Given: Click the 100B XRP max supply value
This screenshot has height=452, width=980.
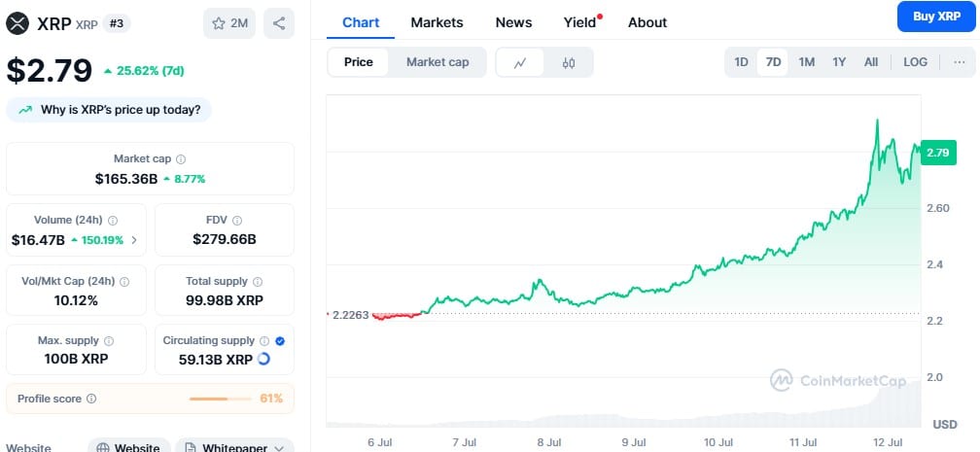Looking at the screenshot, I should tap(76, 360).
